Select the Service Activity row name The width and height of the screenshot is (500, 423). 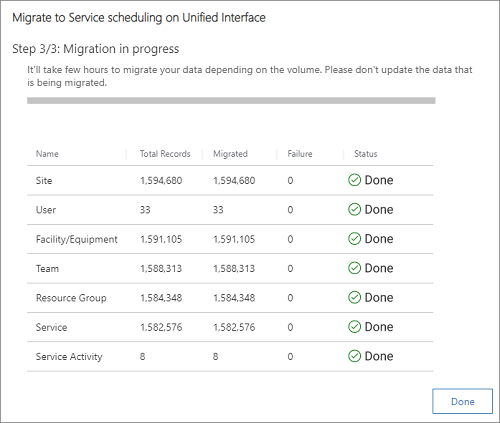[69, 357]
